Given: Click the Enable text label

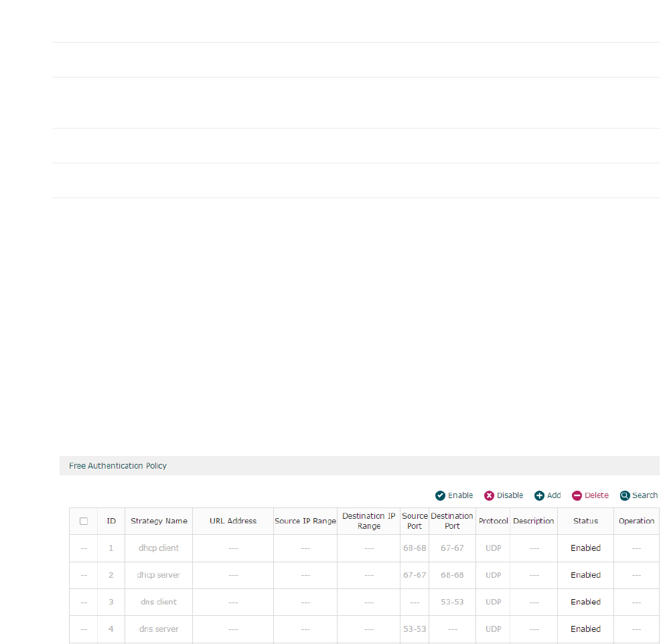Looking at the screenshot, I should pos(460,495).
